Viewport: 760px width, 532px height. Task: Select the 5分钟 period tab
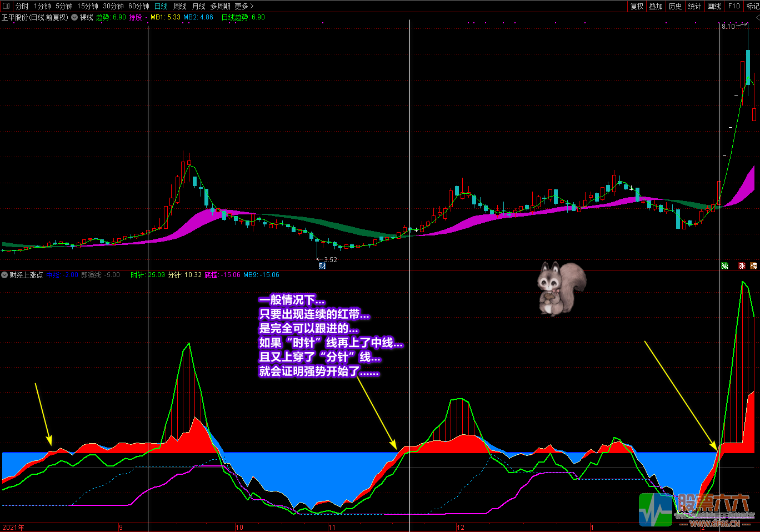pos(64,6)
